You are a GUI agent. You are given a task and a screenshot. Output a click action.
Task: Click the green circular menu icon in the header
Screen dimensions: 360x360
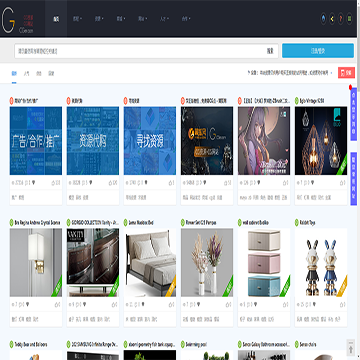tap(349, 19)
